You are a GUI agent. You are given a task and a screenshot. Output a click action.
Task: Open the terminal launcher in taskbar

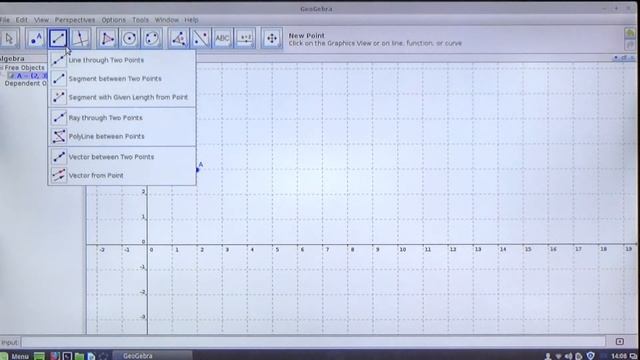[x=67, y=356]
